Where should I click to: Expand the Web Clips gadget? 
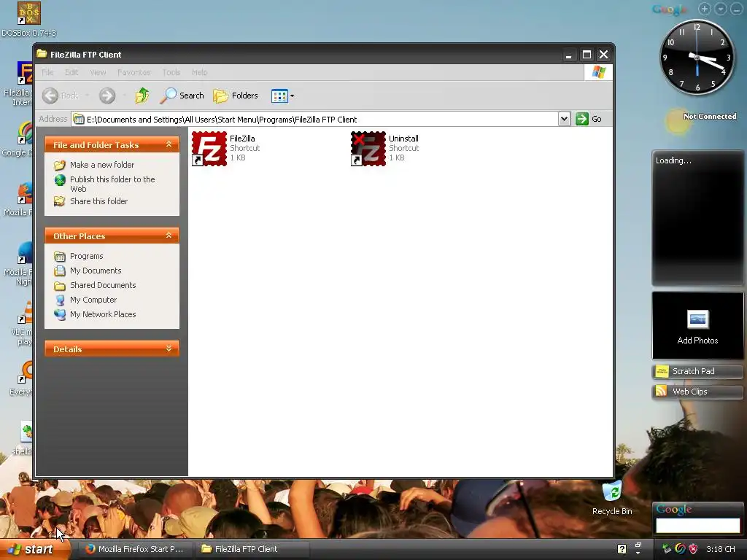coord(697,392)
